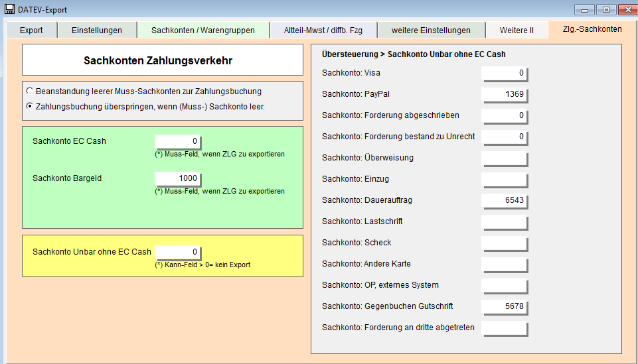Click the Lastschrift account input
The image size is (638, 364).
(504, 221)
